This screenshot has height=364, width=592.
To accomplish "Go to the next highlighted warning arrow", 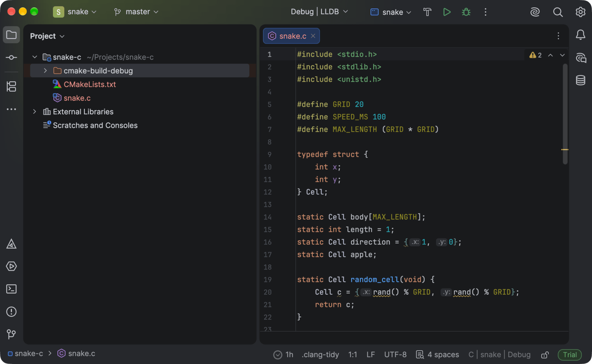I will pos(562,55).
